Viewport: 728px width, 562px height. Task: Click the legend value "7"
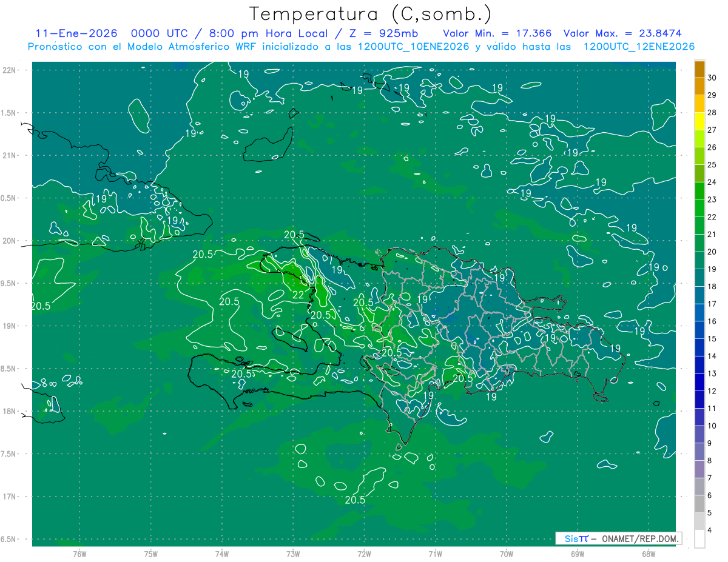tap(710, 478)
